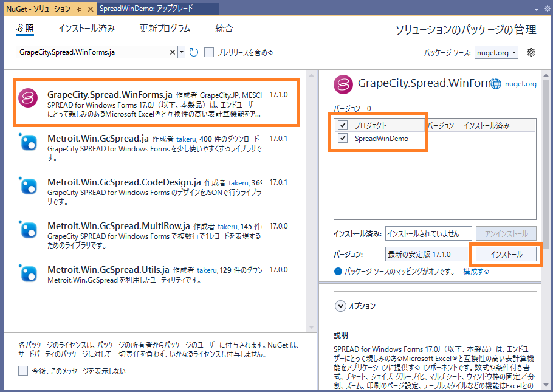Viewport: 553px width, 392px height.
Task: Click Metroit.Win.GcSpread.Utils.ja package icon
Action: (x=28, y=273)
